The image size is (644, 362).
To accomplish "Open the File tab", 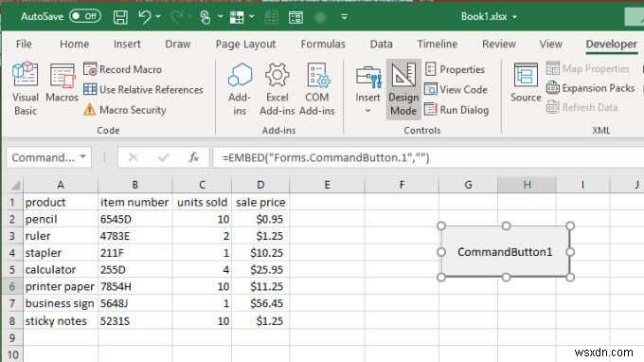I will pyautogui.click(x=24, y=44).
